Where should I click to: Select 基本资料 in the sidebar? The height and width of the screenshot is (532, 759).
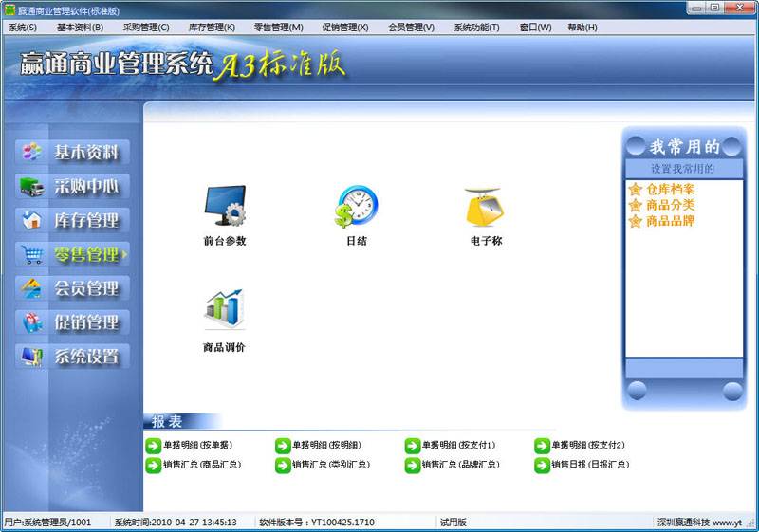(73, 152)
